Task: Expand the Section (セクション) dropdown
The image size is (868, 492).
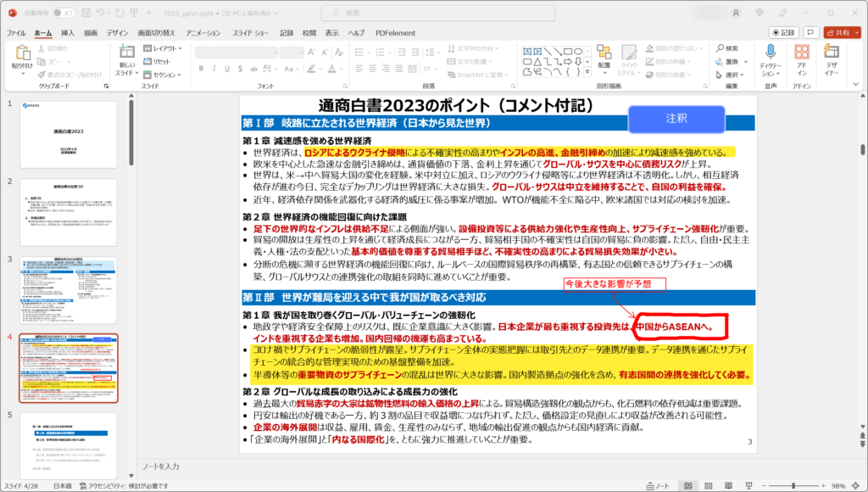Action: click(x=163, y=75)
